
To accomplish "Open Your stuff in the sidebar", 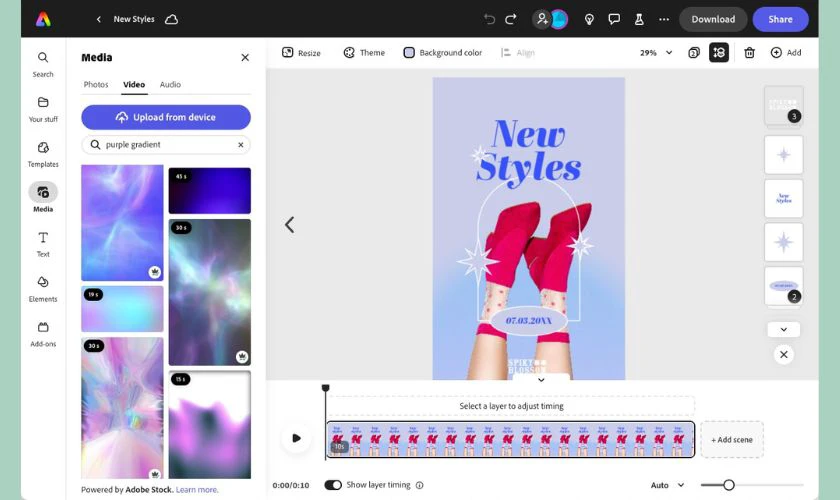I will coord(43,109).
